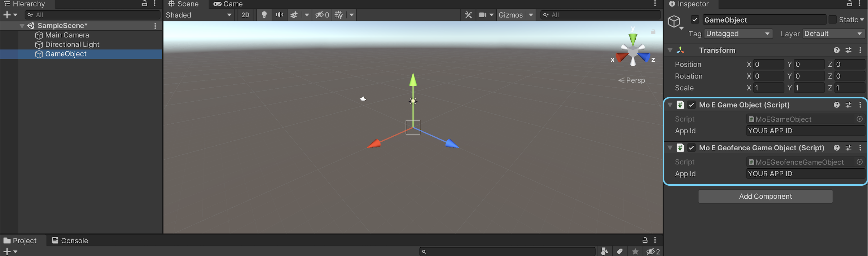Open Shaded draw mode dropdown

(x=199, y=15)
